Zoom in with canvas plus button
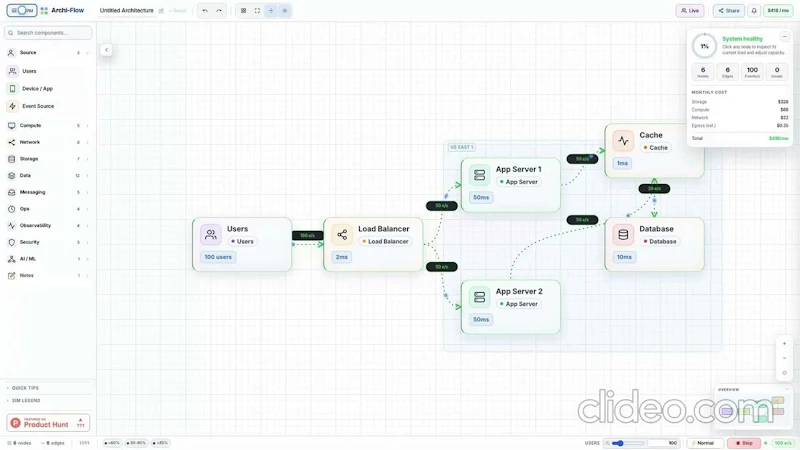The height and width of the screenshot is (450, 800). tap(784, 344)
